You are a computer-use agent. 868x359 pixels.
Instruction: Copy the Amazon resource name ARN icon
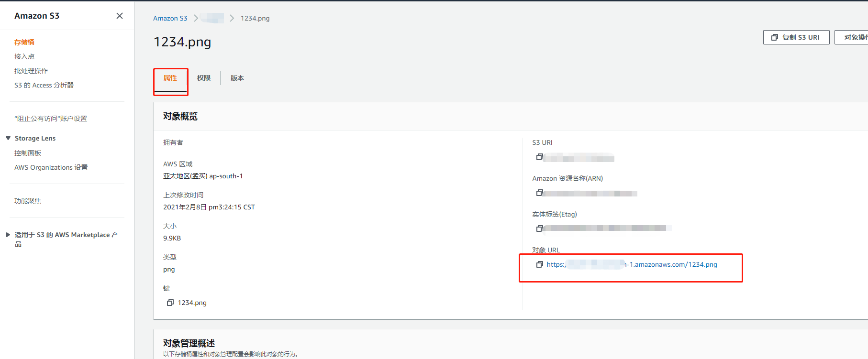click(x=539, y=193)
